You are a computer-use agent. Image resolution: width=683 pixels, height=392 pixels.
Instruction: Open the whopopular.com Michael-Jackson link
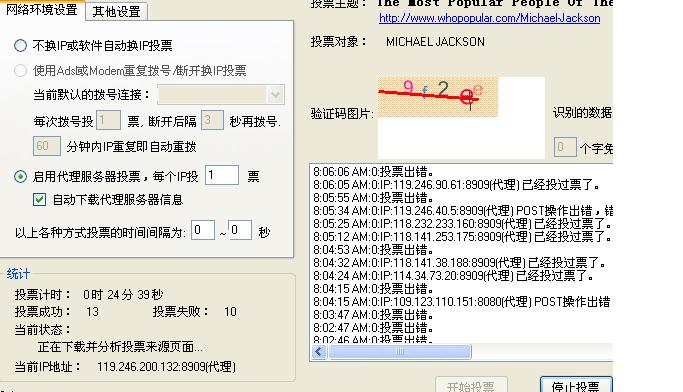tap(490, 18)
